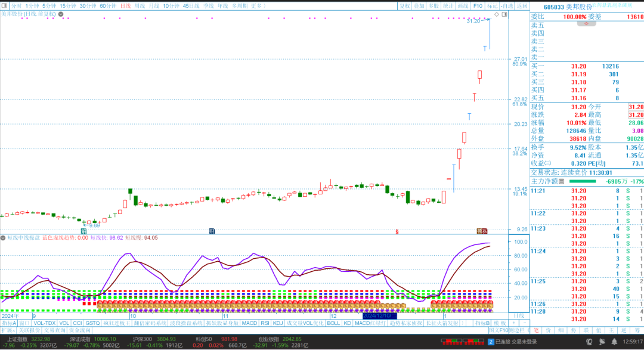644x350 pixels.
Task: Open the 画线 drawing tools
Action: pyautogui.click(x=463, y=6)
